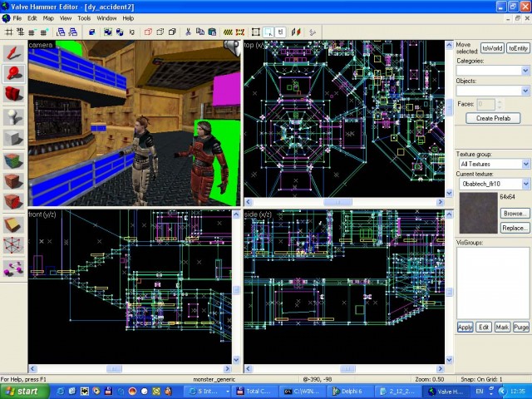Group the selected objects
The image size is (532, 399).
click(108, 32)
